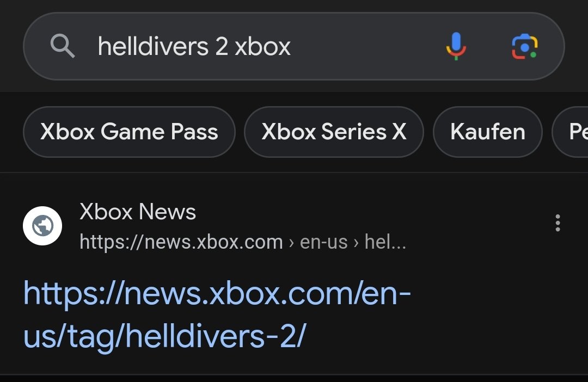The width and height of the screenshot is (588, 382).
Task: Click the globe favicon beside Xbox News
Action: 42,226
